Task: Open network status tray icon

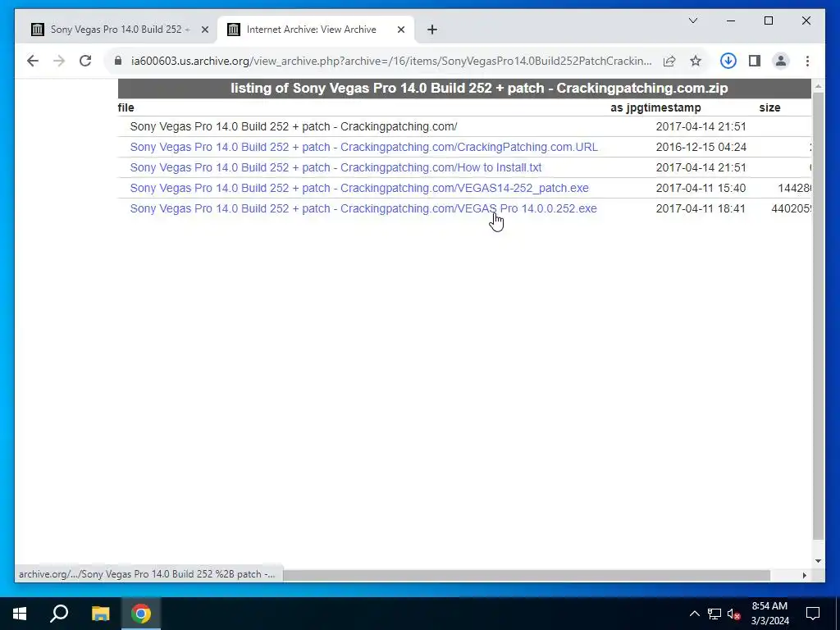Action: coord(714,614)
